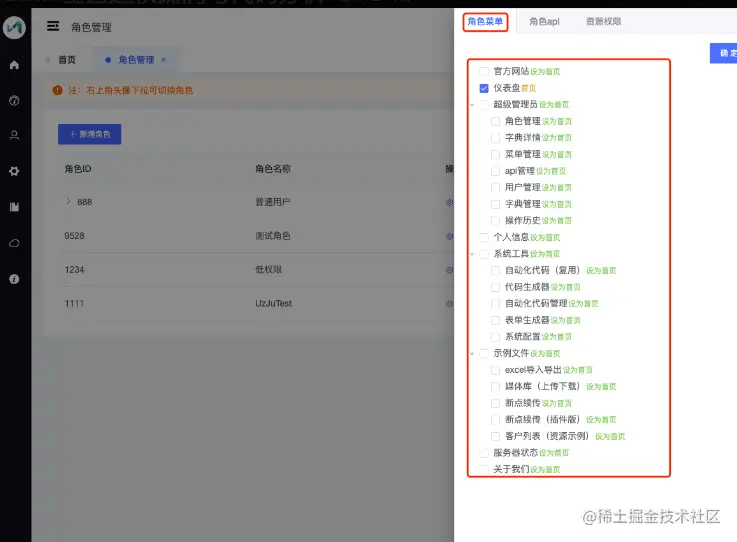Switch to the 角色api tab
The width and height of the screenshot is (737, 542).
tap(544, 22)
